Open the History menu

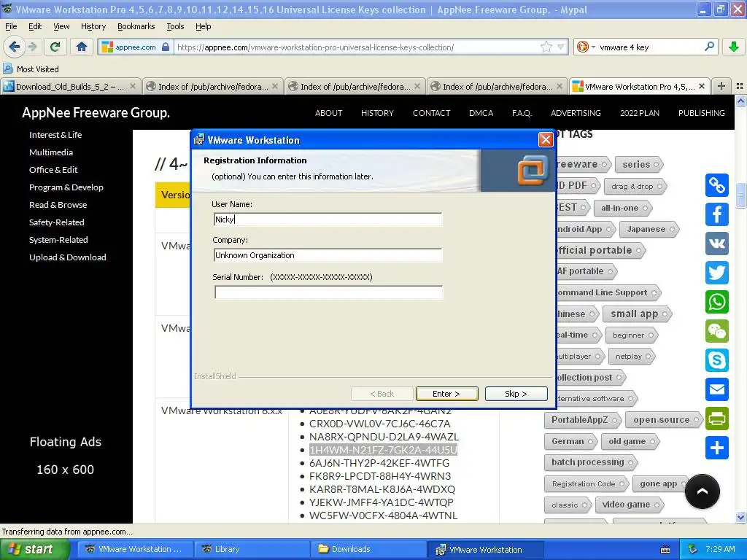93,26
